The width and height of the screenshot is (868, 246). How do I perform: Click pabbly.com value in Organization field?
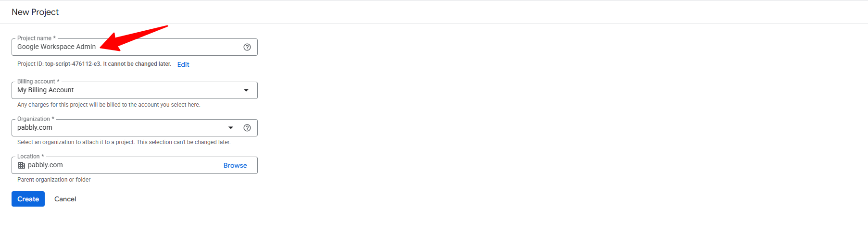click(35, 128)
